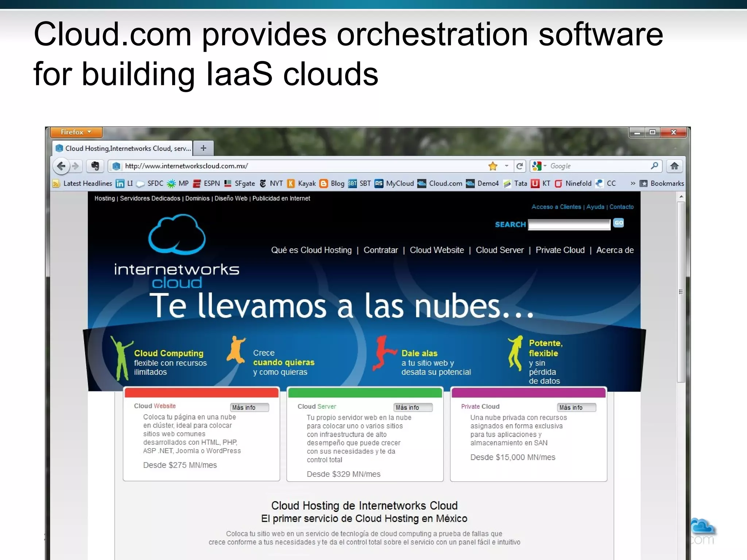Screen dimensions: 747x560
Task: Open the Blog bookmark
Action: click(x=332, y=183)
